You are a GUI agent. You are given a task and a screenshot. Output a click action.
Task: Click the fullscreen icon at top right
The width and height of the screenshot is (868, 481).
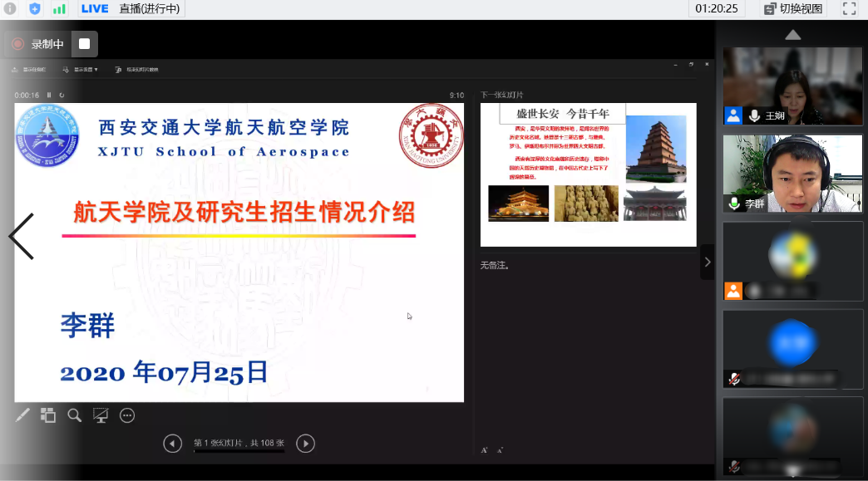coord(849,9)
